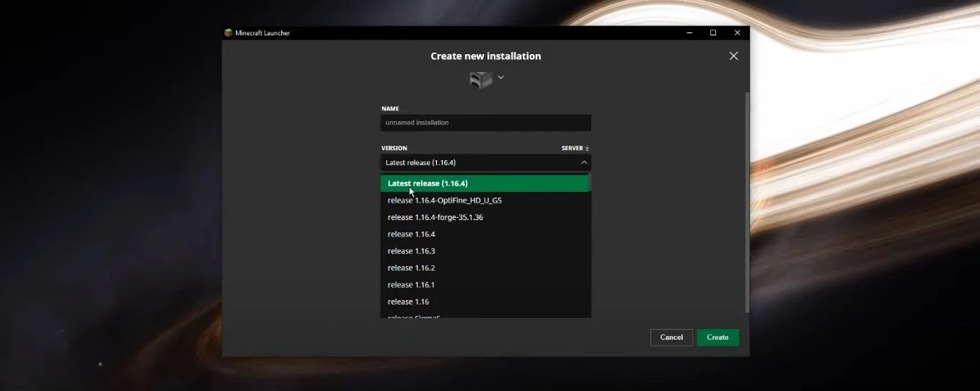Maximize the Minecraft Launcher window

pos(713,32)
